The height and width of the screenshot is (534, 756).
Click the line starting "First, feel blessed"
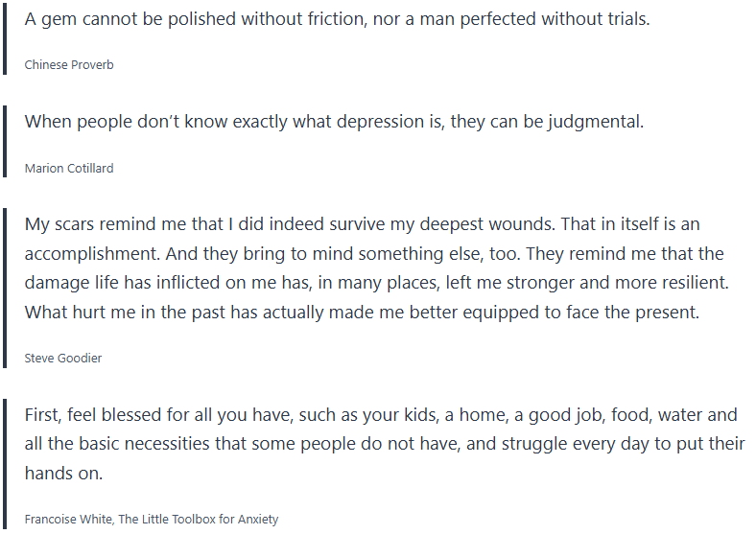381,415
